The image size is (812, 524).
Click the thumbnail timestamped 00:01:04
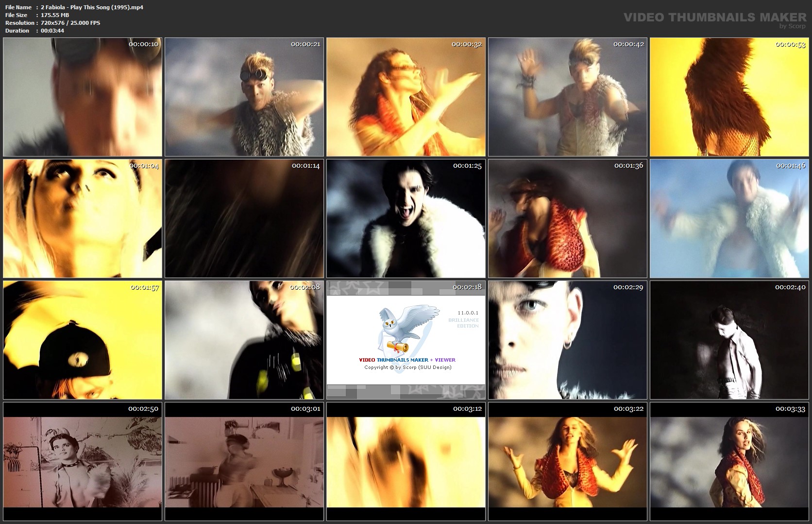pyautogui.click(x=83, y=219)
